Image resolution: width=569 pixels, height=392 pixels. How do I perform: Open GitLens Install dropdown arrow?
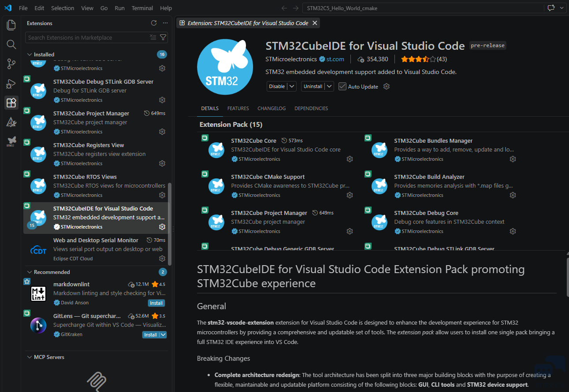[163, 335]
